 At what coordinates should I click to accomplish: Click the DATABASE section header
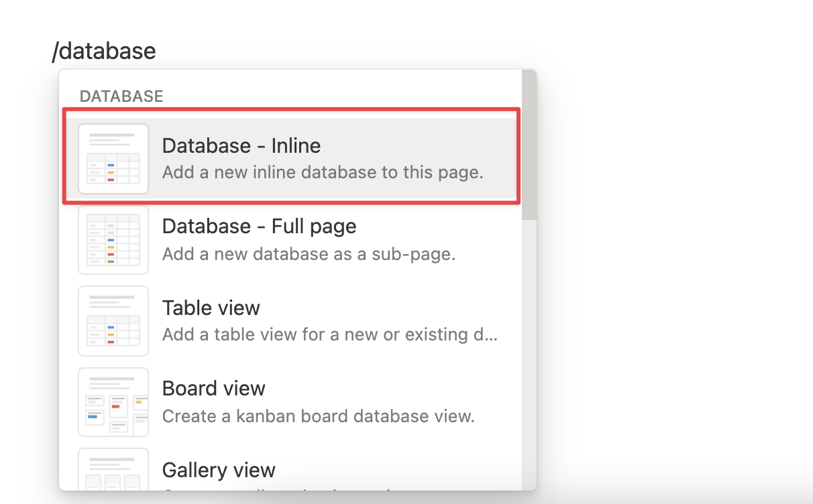[121, 97]
